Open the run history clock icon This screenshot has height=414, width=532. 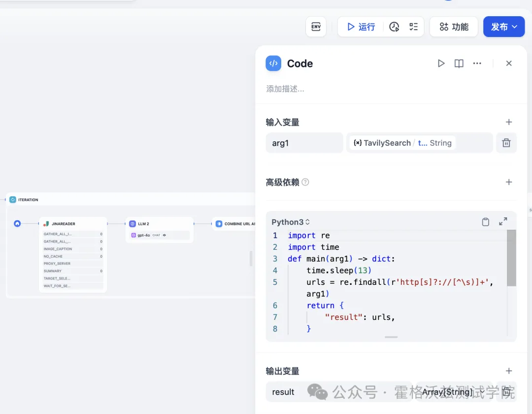(394, 27)
